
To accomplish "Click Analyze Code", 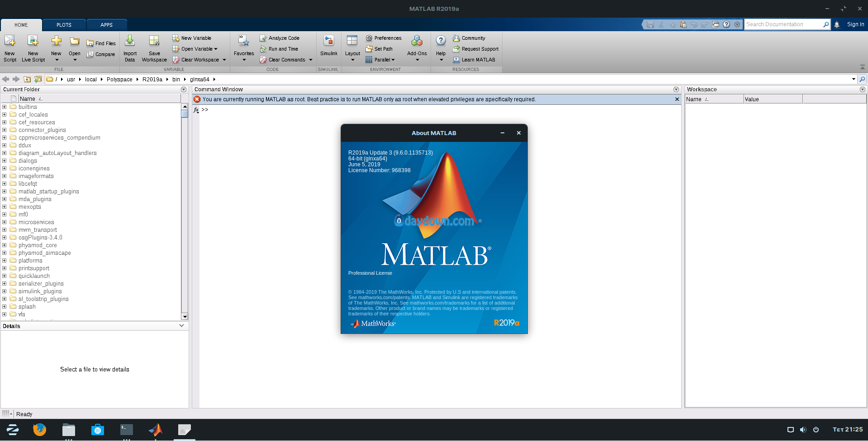I will pos(280,38).
